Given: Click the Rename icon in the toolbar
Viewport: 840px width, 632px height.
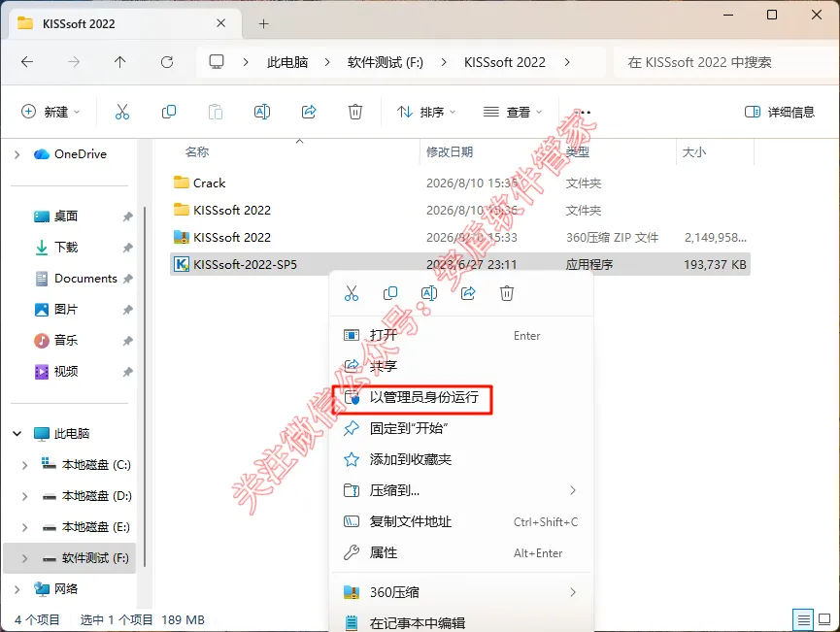Looking at the screenshot, I should pos(262,112).
